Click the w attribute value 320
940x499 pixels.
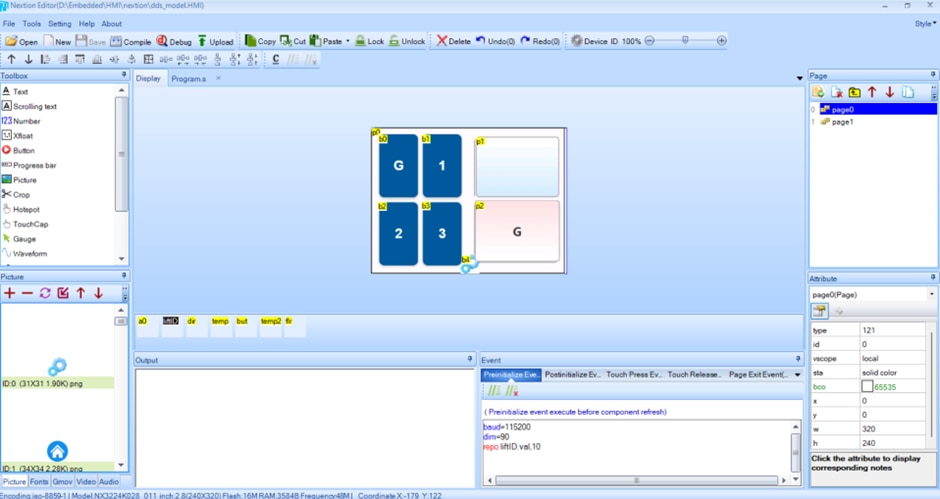point(893,429)
